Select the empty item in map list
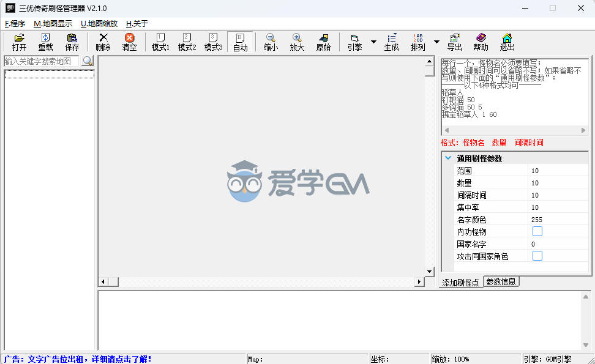Image resolution: width=595 pixels, height=364 pixels. [50, 74]
